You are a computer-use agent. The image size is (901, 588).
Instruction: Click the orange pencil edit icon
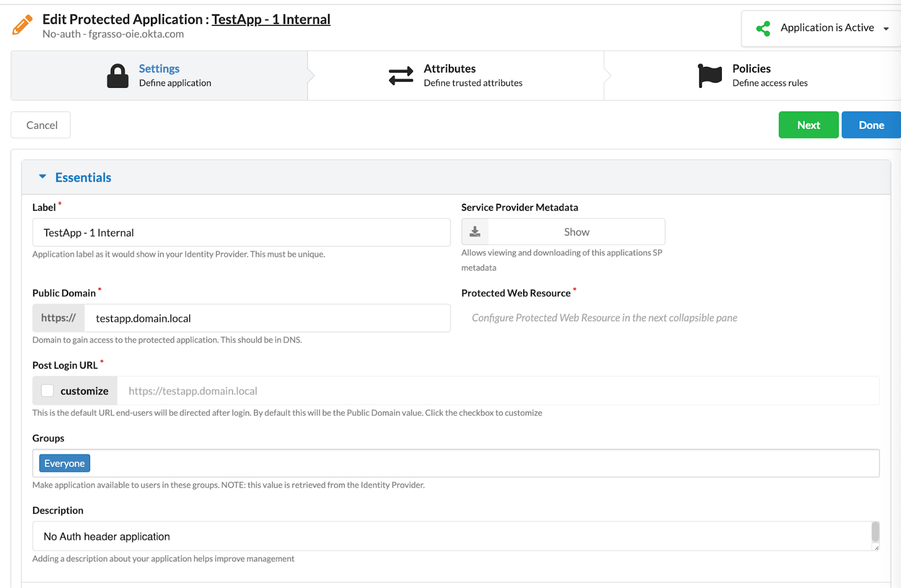23,25
